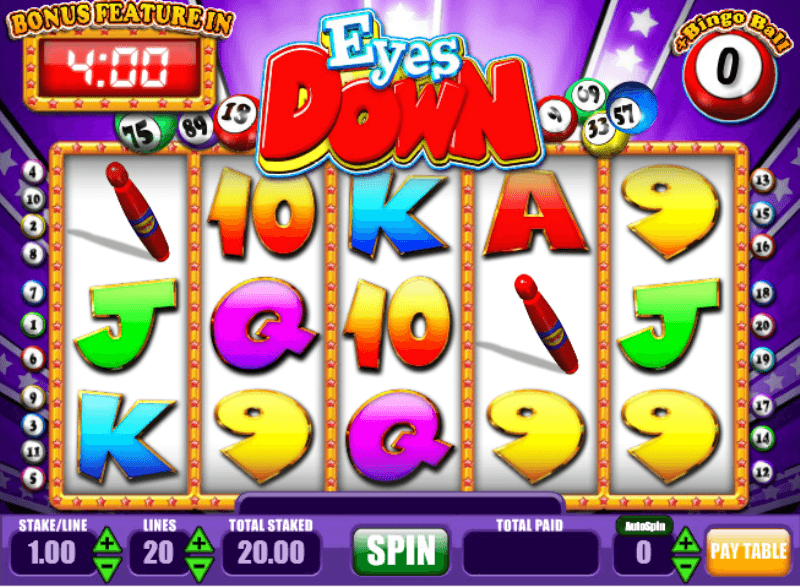Select payline 12 ball indicator
Viewport: 800px width, 587px height.
[x=762, y=472]
